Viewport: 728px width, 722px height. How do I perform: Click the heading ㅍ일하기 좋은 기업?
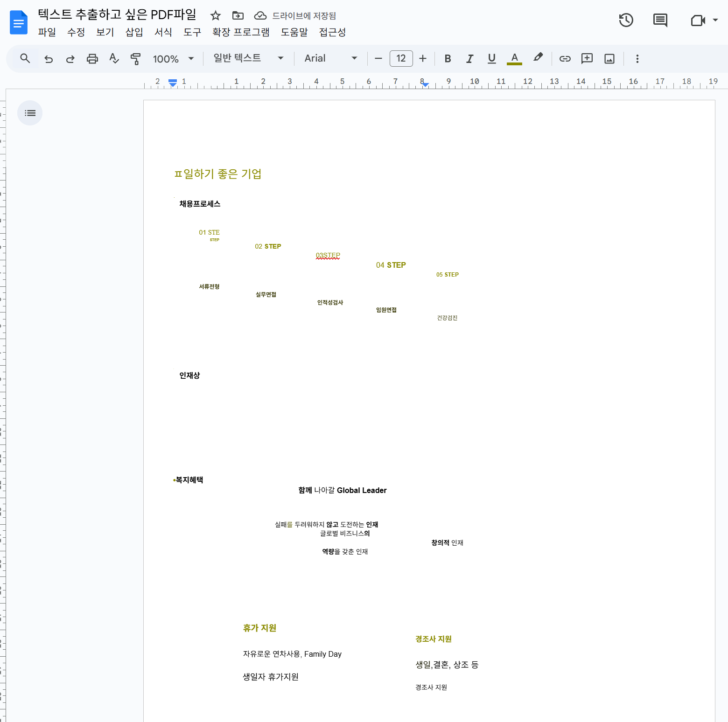click(x=218, y=174)
